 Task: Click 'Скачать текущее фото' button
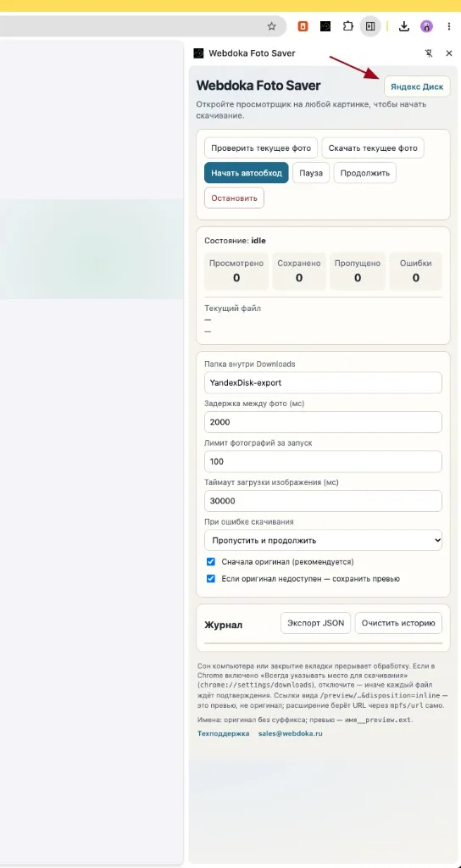373,148
